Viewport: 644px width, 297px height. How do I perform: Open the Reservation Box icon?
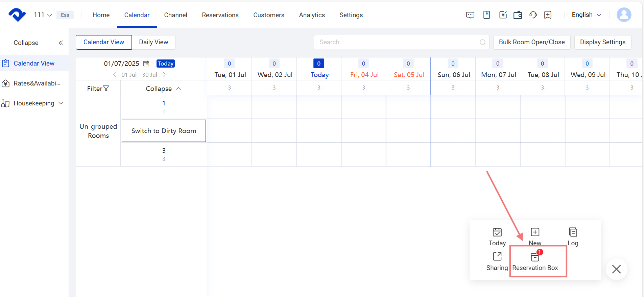(x=535, y=257)
